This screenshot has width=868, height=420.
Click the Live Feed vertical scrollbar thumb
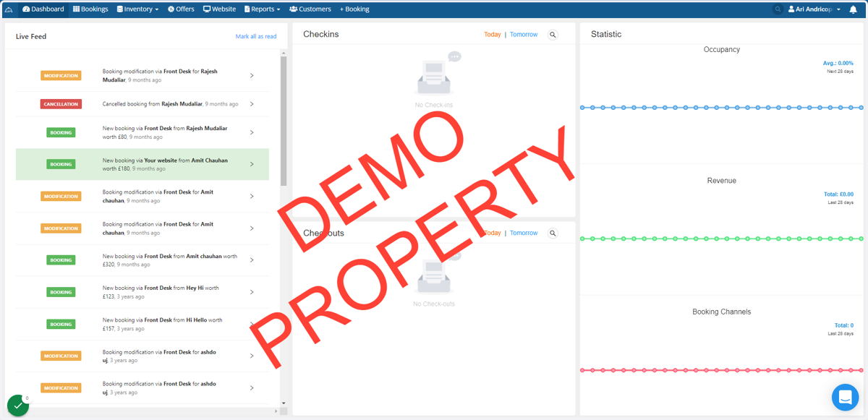point(284,121)
